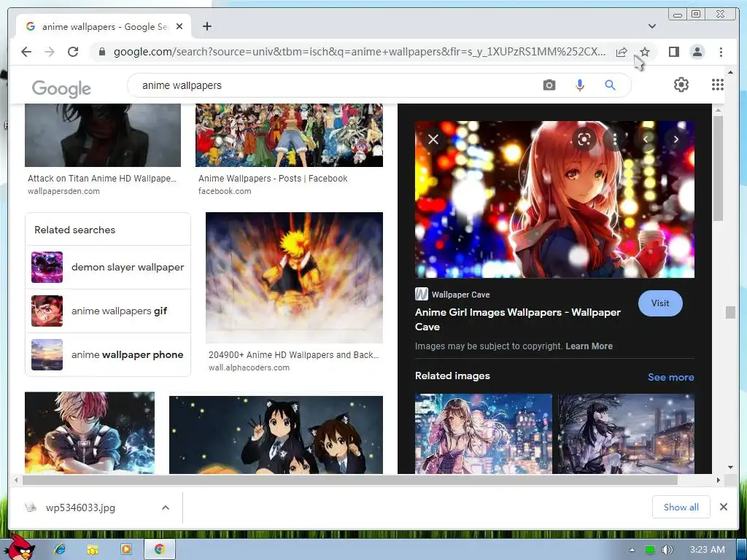The image size is (747, 560).
Task: Open the Chrome side panel
Action: coord(673,52)
